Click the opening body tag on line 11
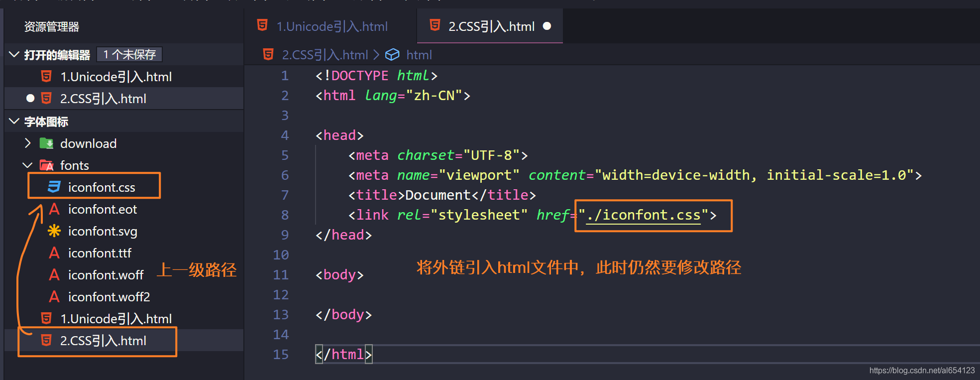This screenshot has width=980, height=380. pyautogui.click(x=339, y=275)
